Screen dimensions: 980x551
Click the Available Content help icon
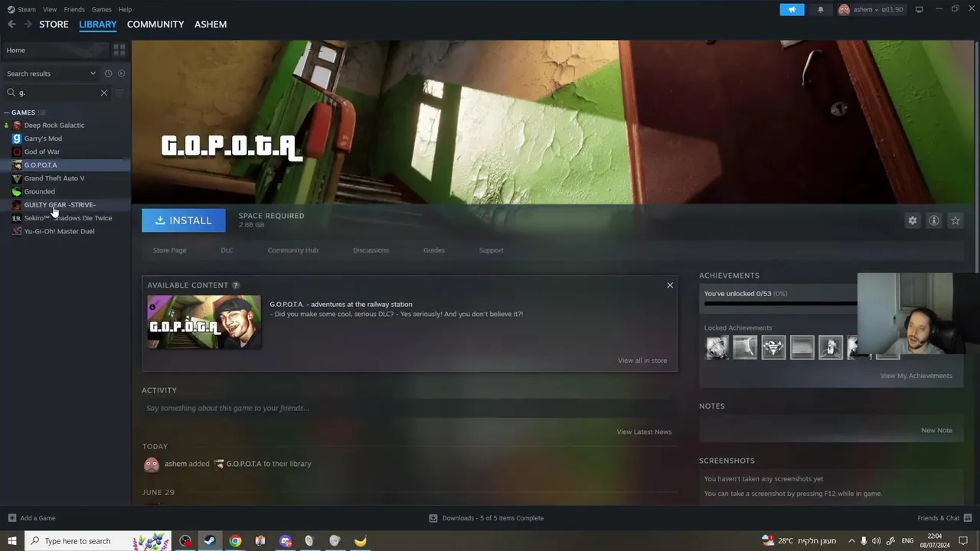[x=236, y=285]
